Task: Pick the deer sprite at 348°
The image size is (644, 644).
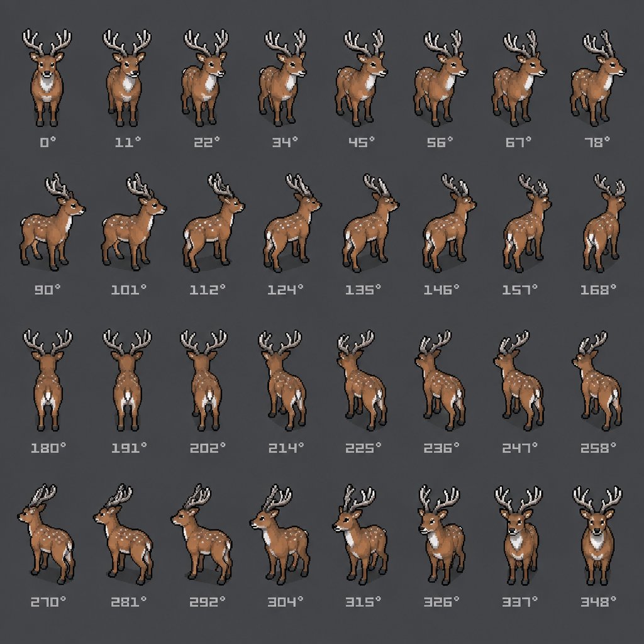Action: coord(597,536)
